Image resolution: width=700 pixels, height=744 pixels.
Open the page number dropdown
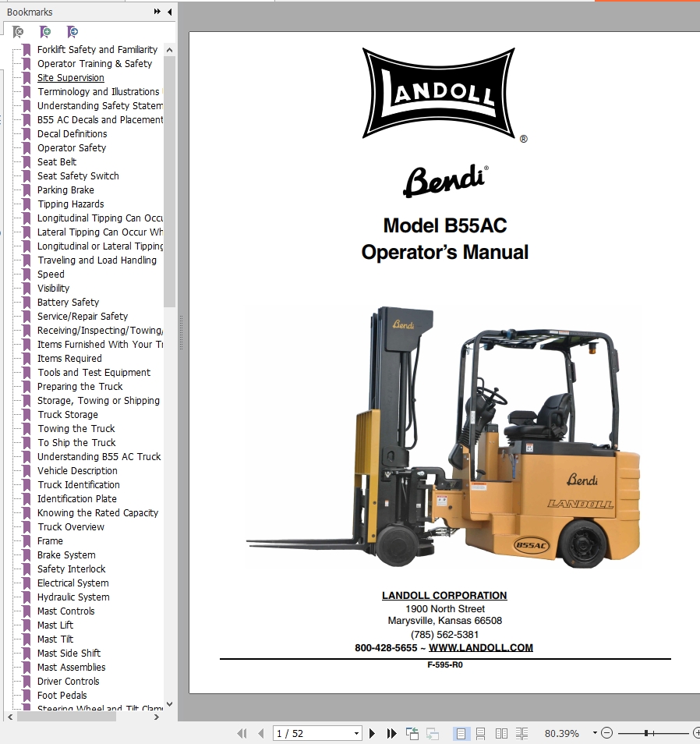click(x=357, y=734)
